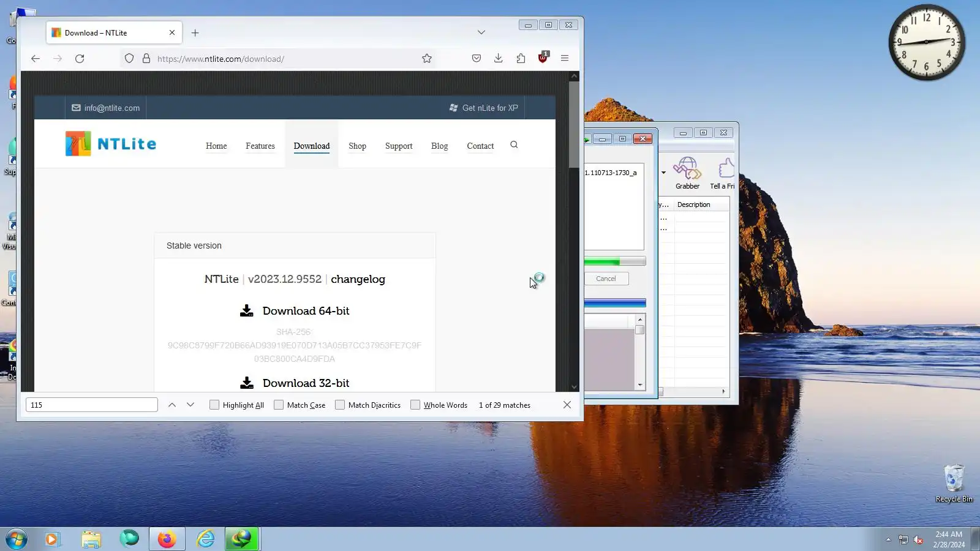The image size is (980, 551).
Task: Open the Blog menu item
Action: 440,146
